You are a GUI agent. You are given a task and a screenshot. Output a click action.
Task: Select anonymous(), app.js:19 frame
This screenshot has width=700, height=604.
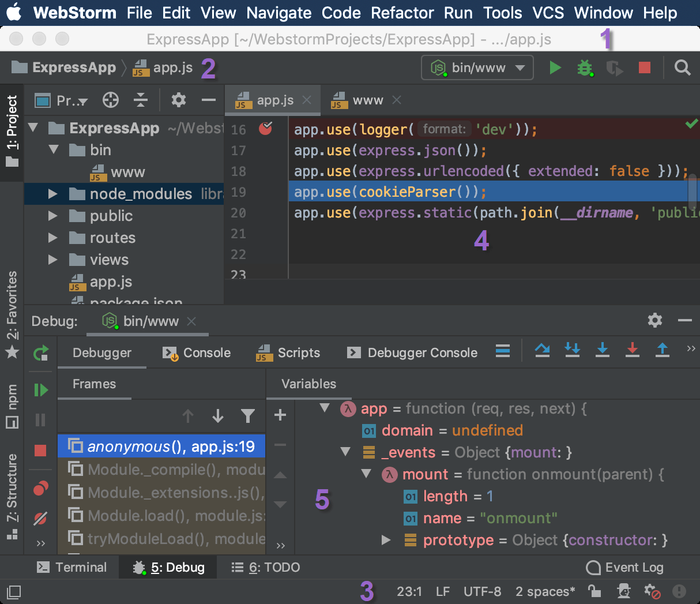coord(161,447)
